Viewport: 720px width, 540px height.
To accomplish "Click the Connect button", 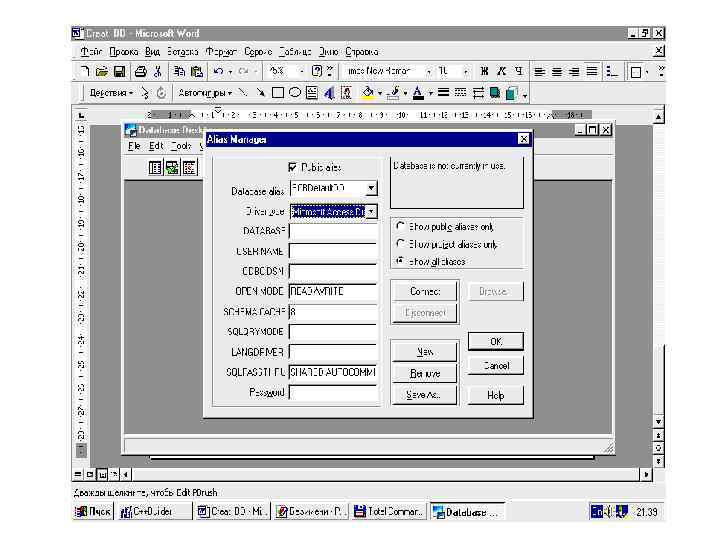I will click(425, 291).
